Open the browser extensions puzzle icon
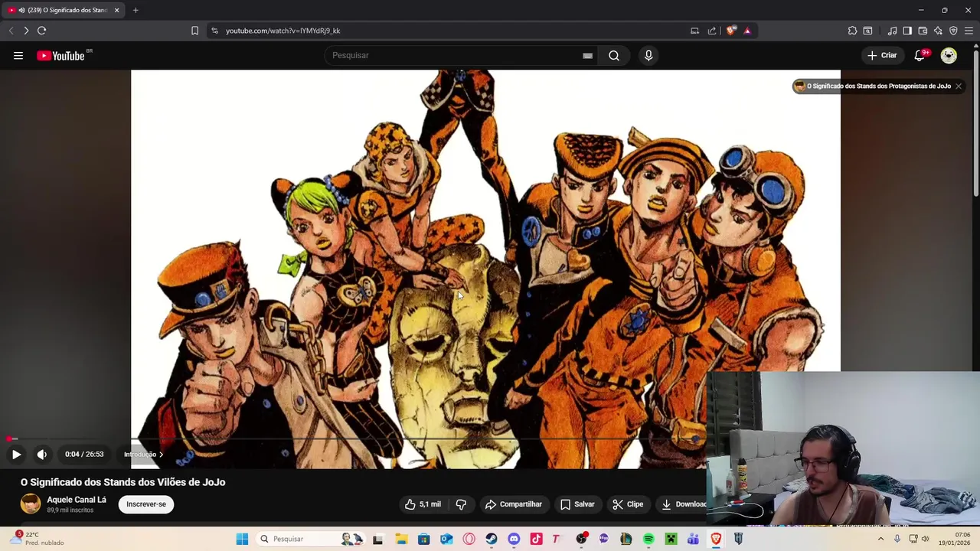Viewport: 980px width, 551px height. (x=852, y=31)
